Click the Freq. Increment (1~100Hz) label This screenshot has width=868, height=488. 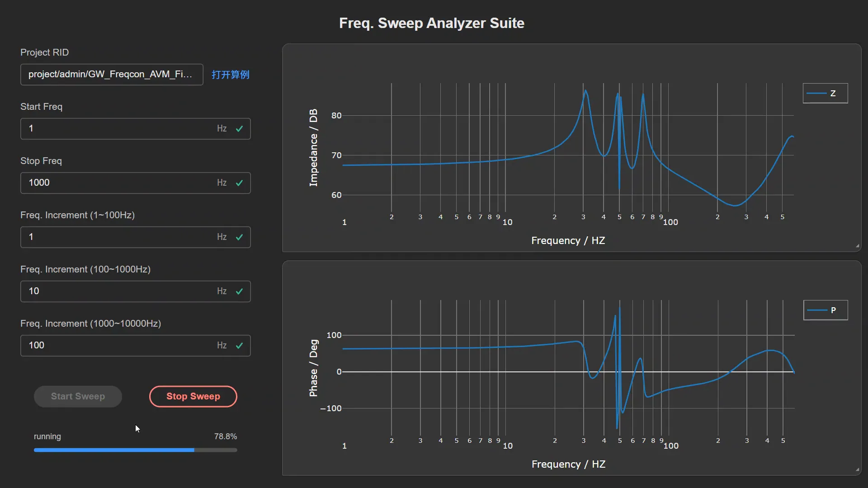(78, 215)
